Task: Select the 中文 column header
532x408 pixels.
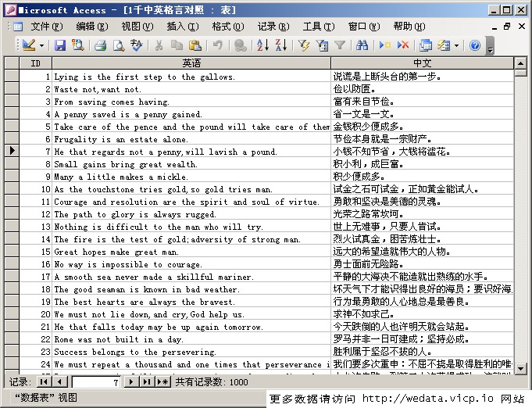Action: [x=423, y=63]
